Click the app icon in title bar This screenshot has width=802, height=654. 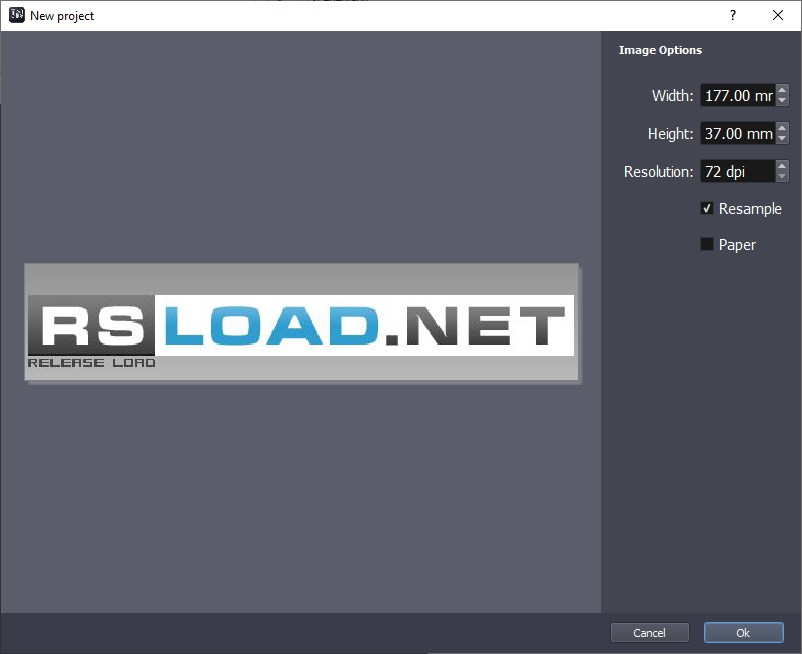point(16,15)
